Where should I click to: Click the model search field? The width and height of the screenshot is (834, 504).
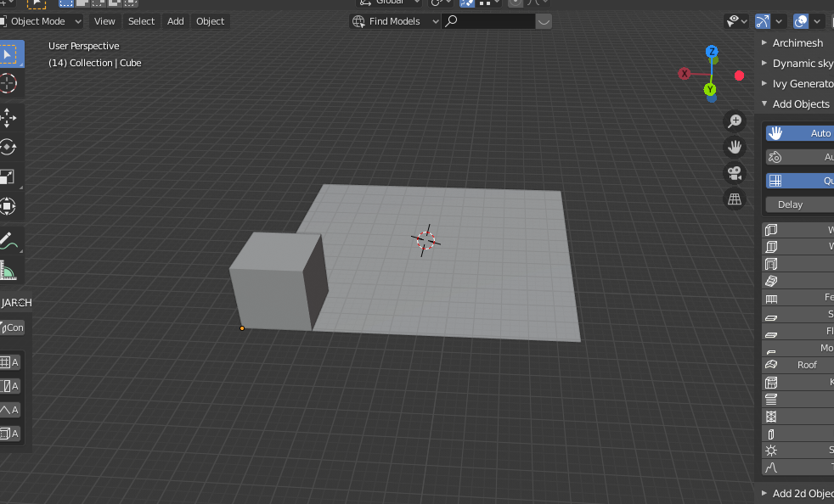tap(488, 21)
